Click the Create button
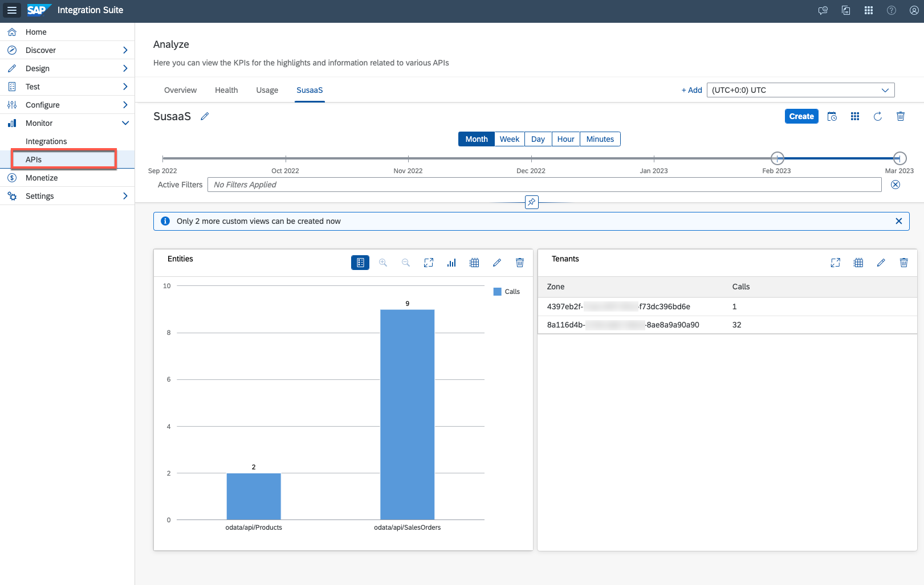This screenshot has width=924, height=585. pyautogui.click(x=801, y=116)
